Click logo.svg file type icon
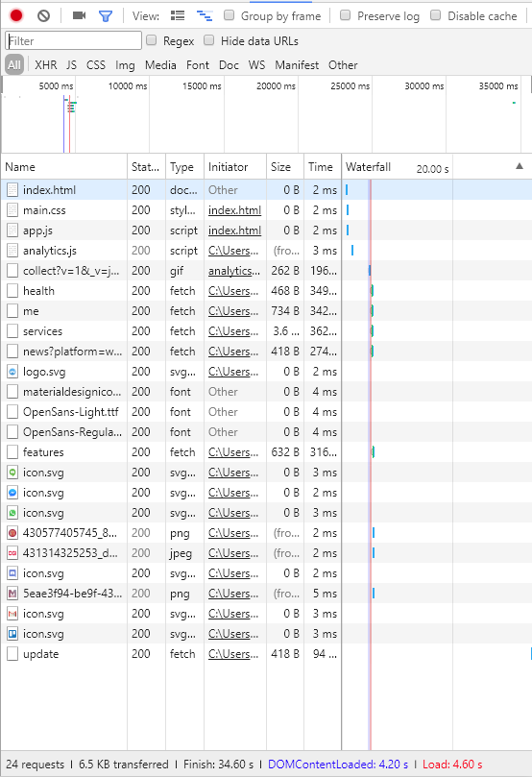This screenshot has height=777, width=532. coord(12,372)
